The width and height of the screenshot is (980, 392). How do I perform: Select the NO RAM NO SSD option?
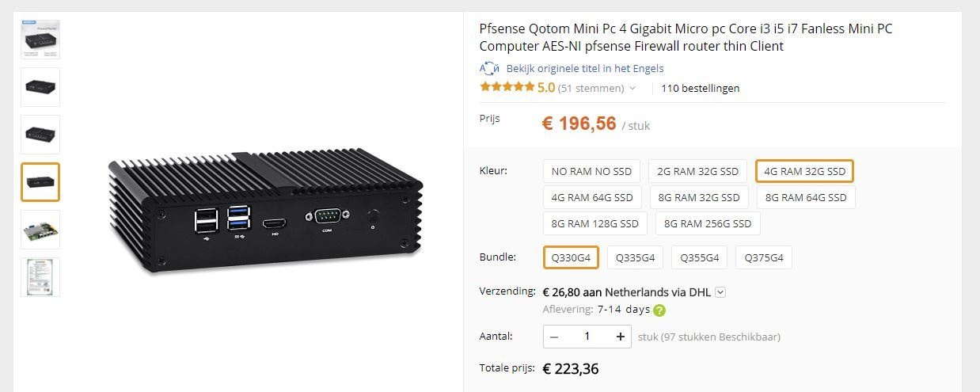(592, 171)
